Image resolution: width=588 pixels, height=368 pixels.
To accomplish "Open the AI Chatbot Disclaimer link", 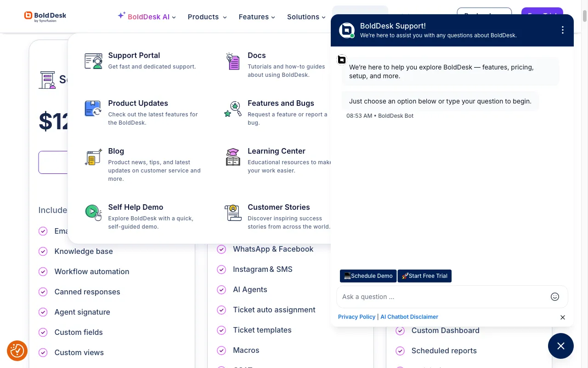I will 409,317.
